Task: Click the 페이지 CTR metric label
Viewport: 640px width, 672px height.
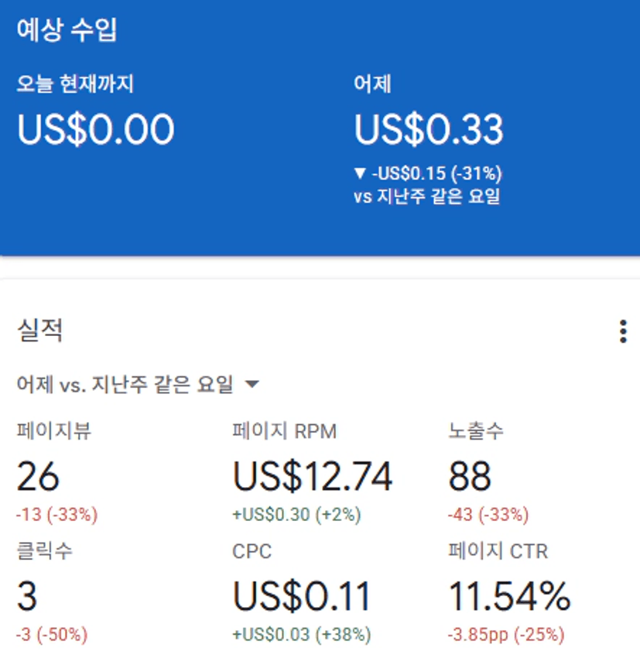Action: point(498,551)
